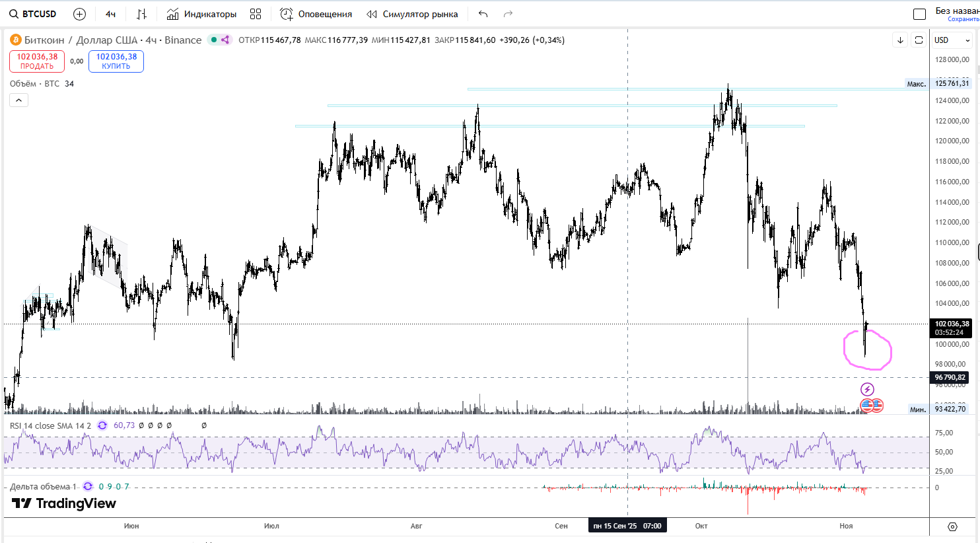
Task: Click the redo arrow
Action: pyautogui.click(x=508, y=14)
